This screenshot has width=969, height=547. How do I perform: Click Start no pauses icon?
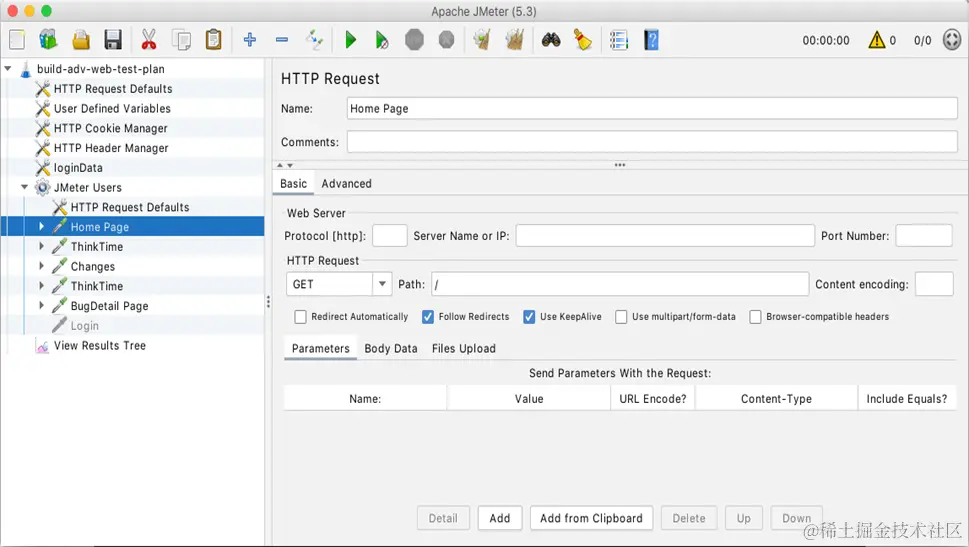click(382, 40)
